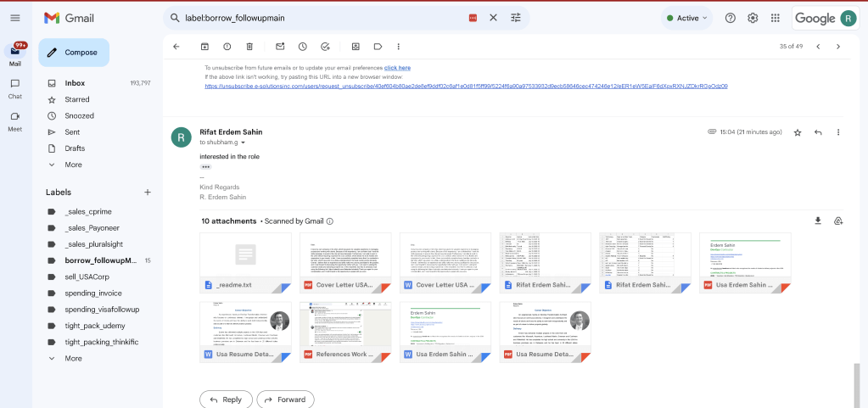The width and height of the screenshot is (868, 408).
Task: Mark the conversation as unread
Action: click(280, 47)
